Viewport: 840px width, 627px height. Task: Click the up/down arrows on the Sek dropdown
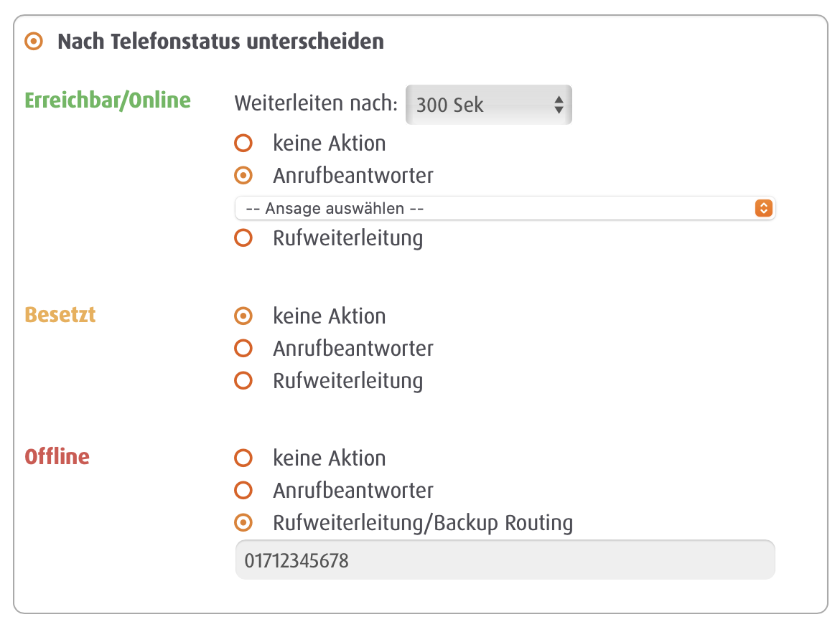(559, 105)
